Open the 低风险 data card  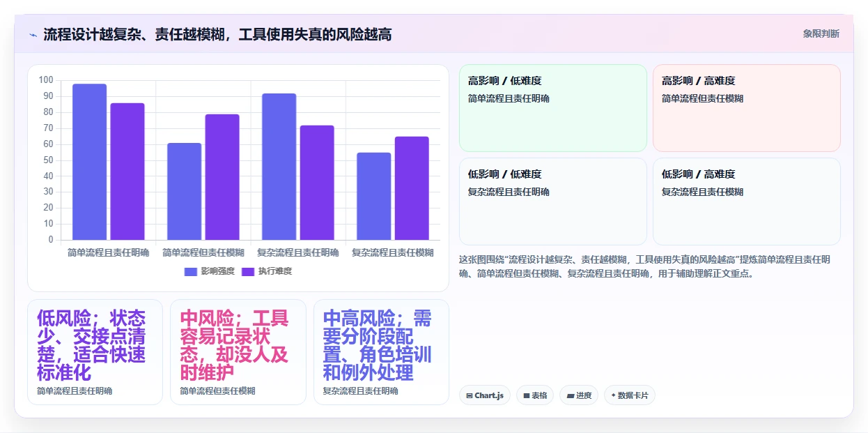(x=95, y=352)
